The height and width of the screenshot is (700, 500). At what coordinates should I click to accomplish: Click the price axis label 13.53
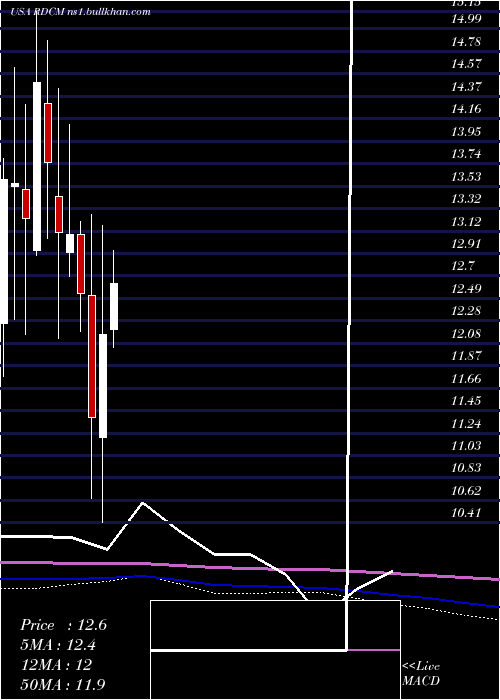coord(466,177)
